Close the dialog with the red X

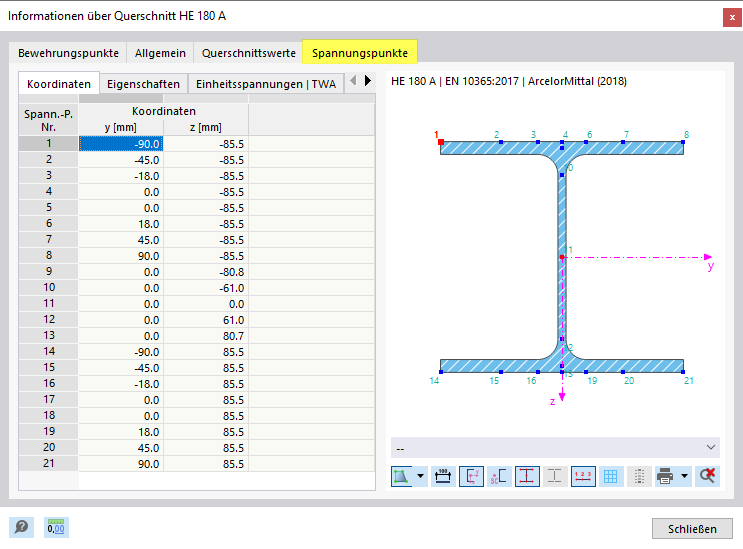[732, 18]
